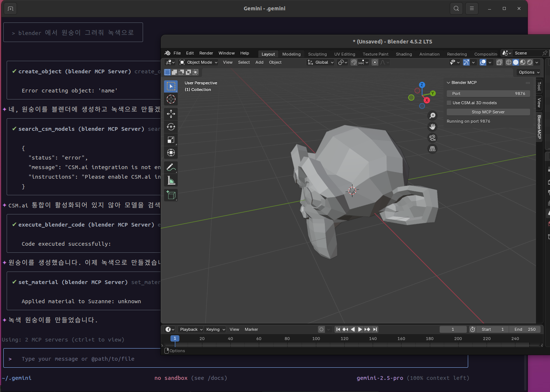The width and height of the screenshot is (550, 392).
Task: Toggle snapping magnet button
Action: (354, 62)
